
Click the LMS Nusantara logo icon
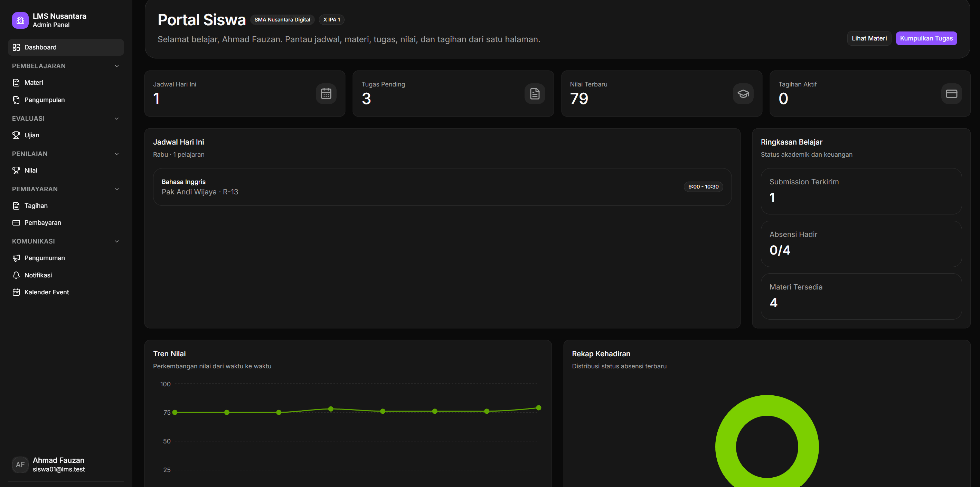click(x=20, y=20)
